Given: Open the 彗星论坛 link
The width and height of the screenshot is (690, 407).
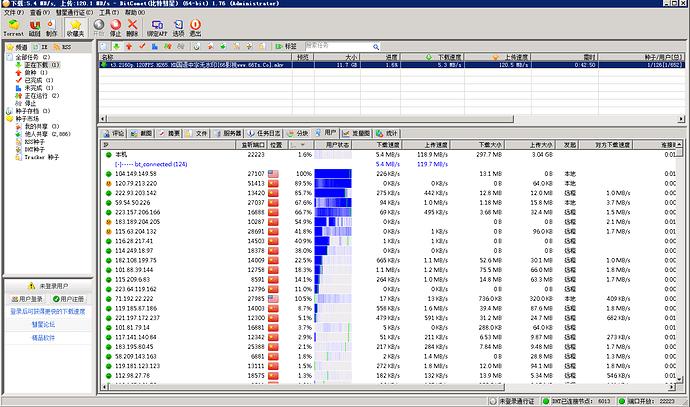Looking at the screenshot, I should (43, 325).
